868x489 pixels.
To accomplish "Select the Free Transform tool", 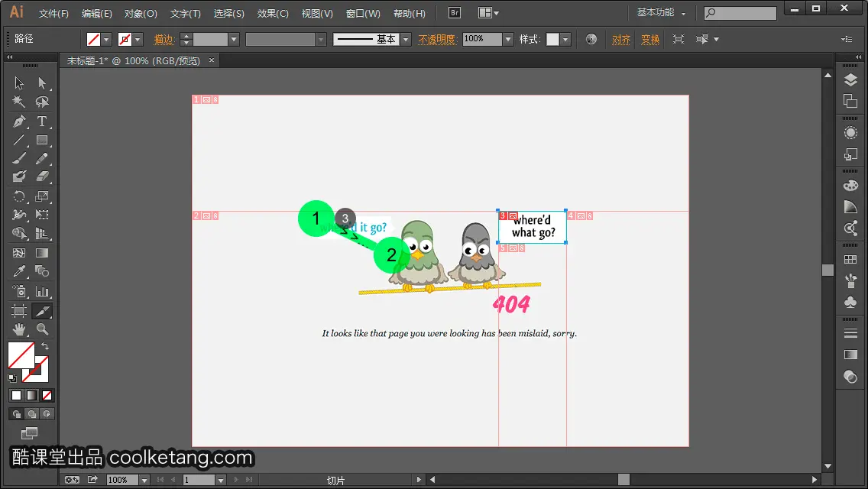I will click(42, 214).
